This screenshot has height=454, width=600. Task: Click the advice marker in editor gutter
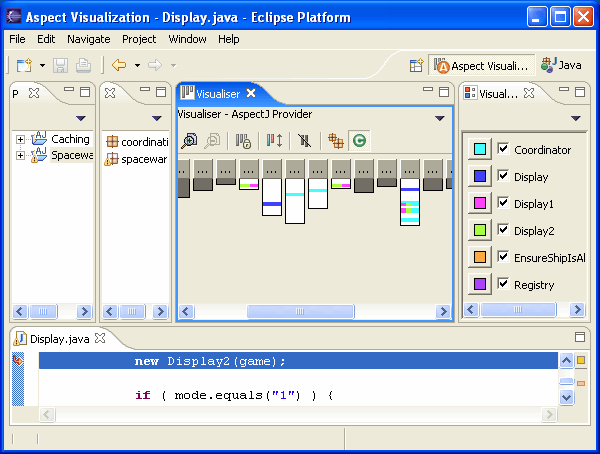18,360
